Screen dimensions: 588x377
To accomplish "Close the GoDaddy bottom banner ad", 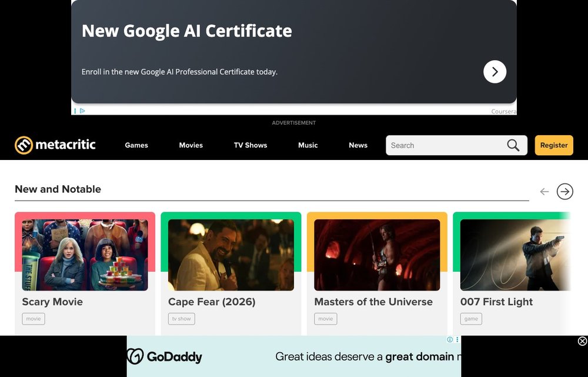I will (x=582, y=341).
